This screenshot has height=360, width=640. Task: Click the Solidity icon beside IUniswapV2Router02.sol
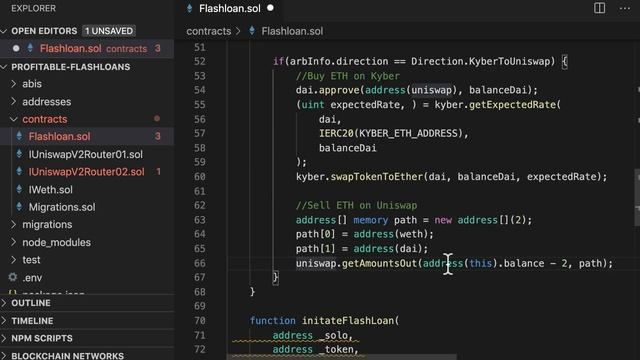point(19,171)
